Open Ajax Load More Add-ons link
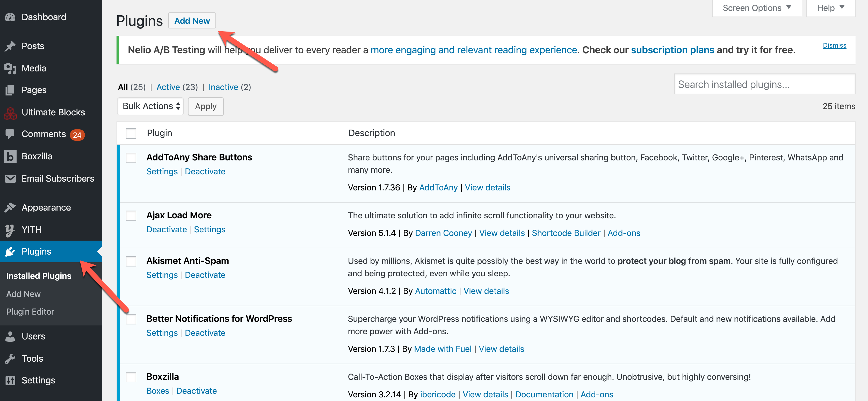Screen dimensions: 868x401 (x=624, y=233)
